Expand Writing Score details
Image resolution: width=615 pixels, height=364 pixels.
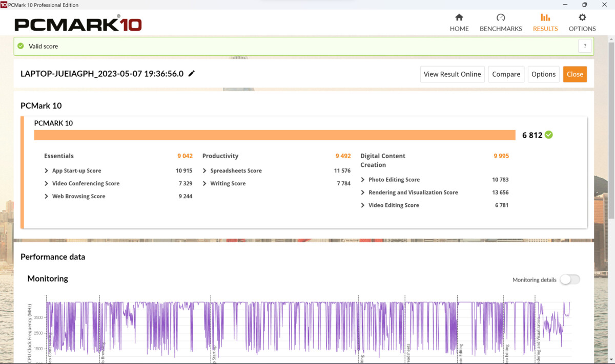[205, 184]
